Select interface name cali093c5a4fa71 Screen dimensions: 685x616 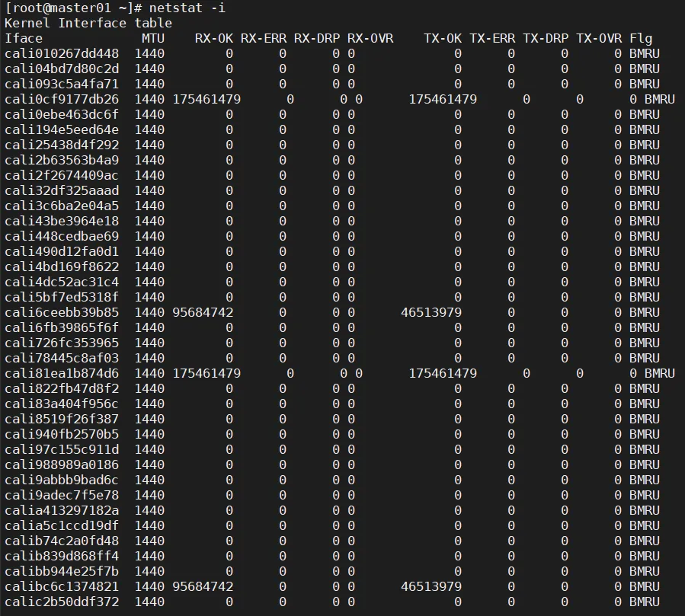[x=62, y=85]
